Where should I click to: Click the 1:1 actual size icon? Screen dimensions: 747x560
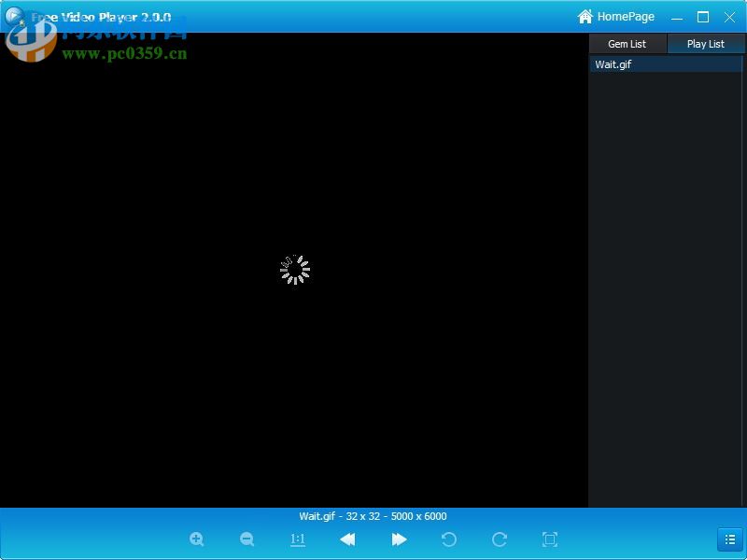click(x=298, y=539)
